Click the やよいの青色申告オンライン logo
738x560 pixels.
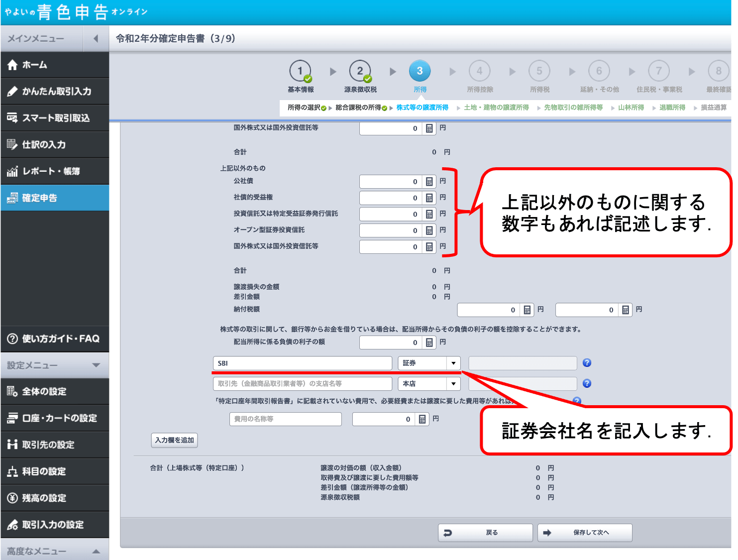point(76,11)
